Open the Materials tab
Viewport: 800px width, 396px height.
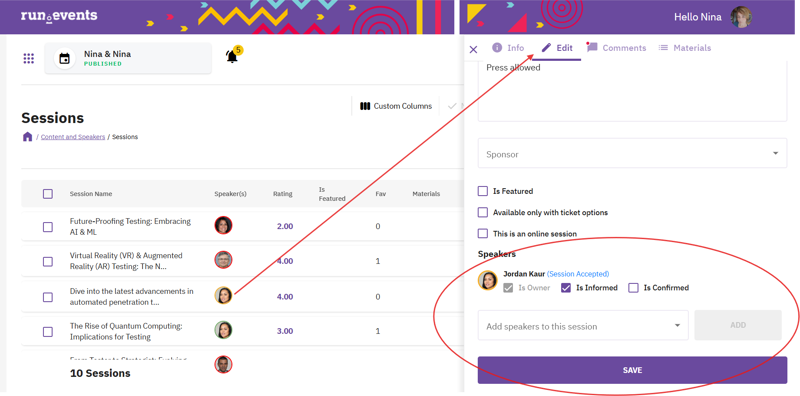click(x=685, y=48)
